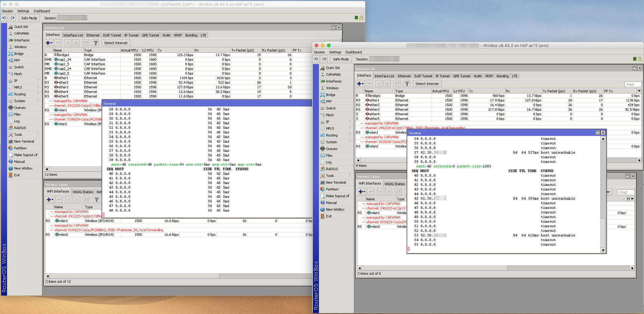
Task: Click the right Terminal vertical scrollbar
Action: pos(603,194)
